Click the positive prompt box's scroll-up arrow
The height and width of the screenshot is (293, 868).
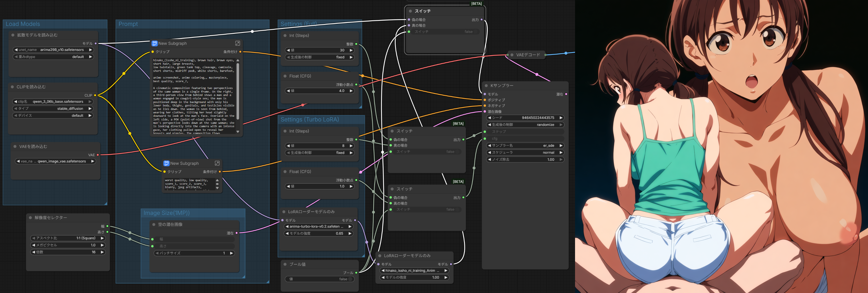[238, 60]
